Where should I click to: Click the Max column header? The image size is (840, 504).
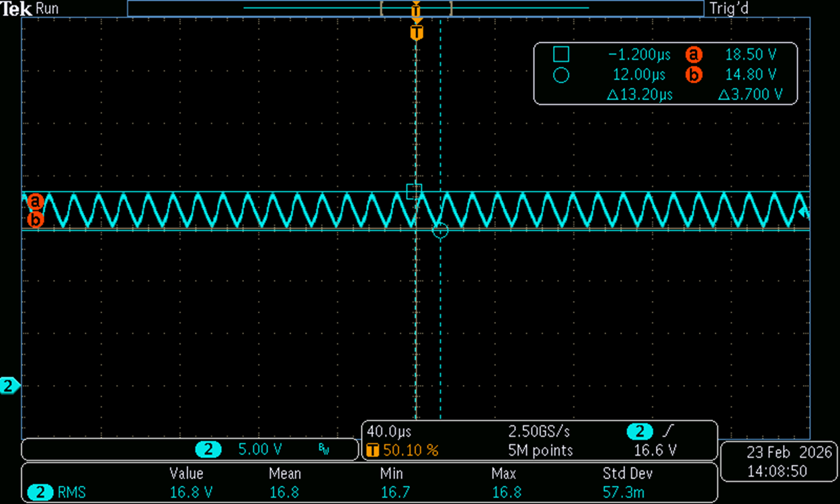tap(504, 474)
